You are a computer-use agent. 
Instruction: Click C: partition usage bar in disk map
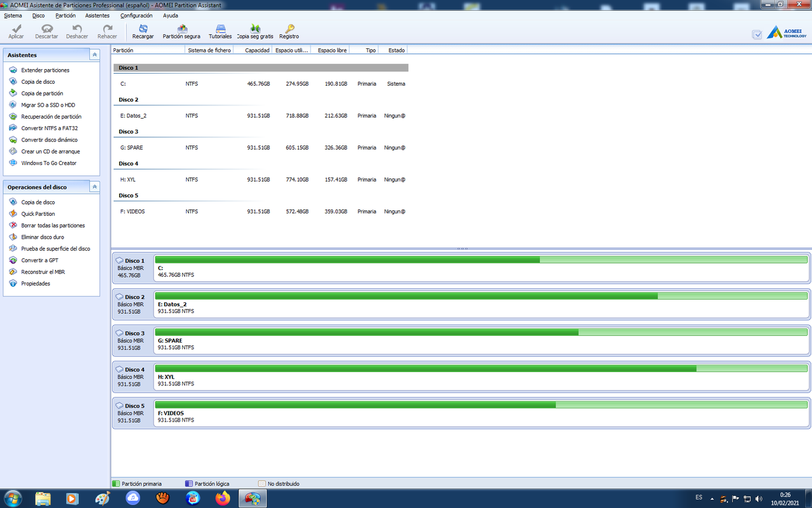(481, 259)
